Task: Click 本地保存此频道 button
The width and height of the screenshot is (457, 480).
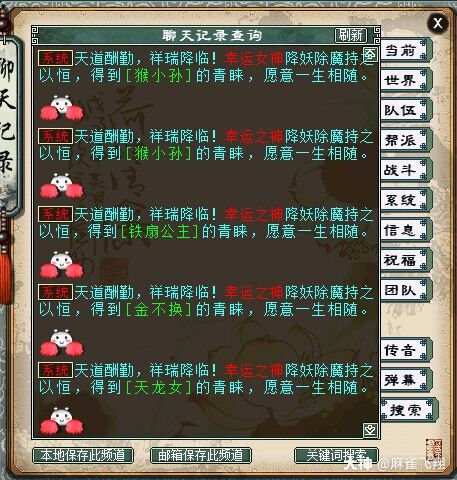Action: point(83,455)
